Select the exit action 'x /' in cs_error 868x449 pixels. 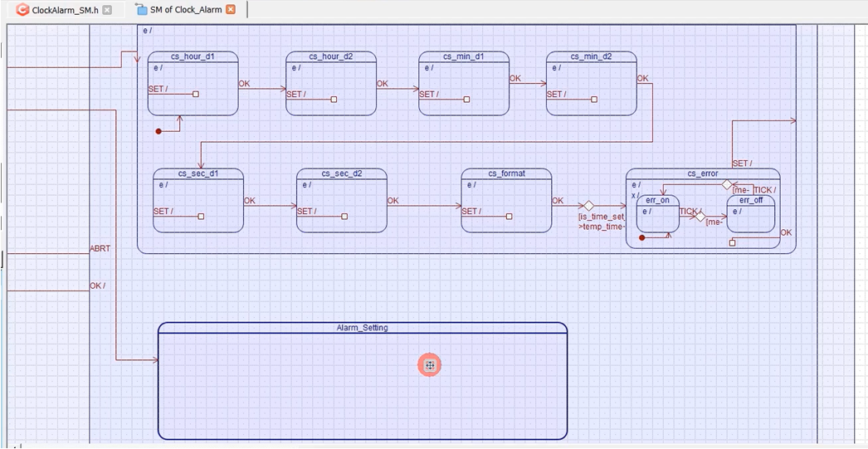(x=636, y=195)
